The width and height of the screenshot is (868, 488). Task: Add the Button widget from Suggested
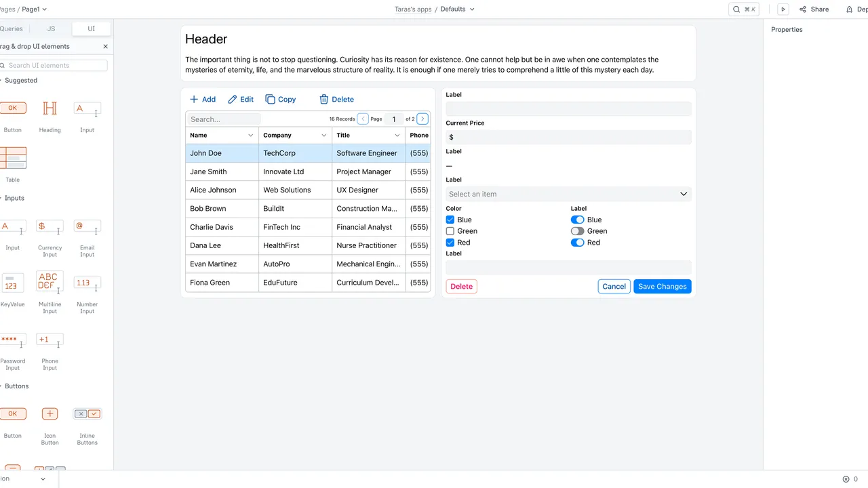click(12, 108)
